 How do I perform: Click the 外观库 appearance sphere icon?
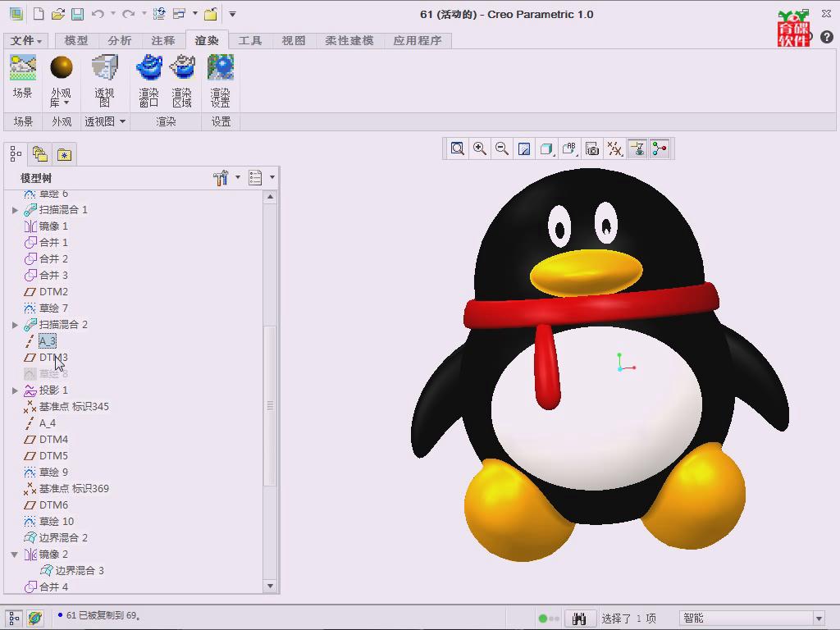click(x=61, y=67)
